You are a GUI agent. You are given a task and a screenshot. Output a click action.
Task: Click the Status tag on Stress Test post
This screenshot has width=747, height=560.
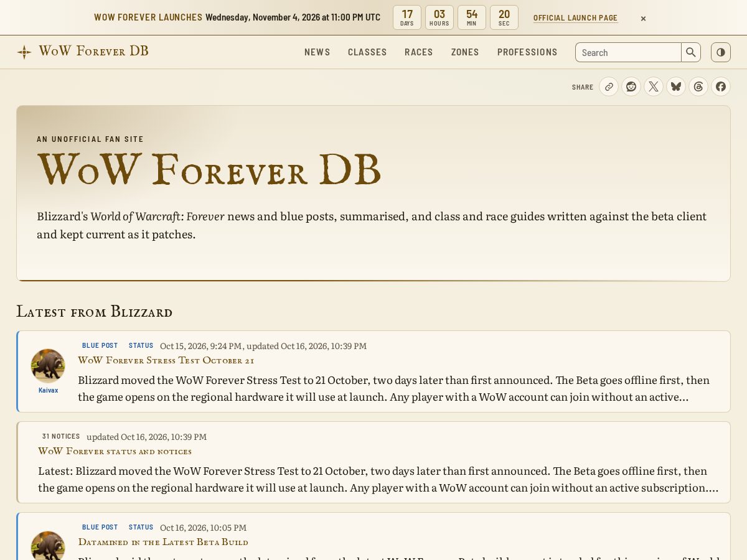coord(141,345)
